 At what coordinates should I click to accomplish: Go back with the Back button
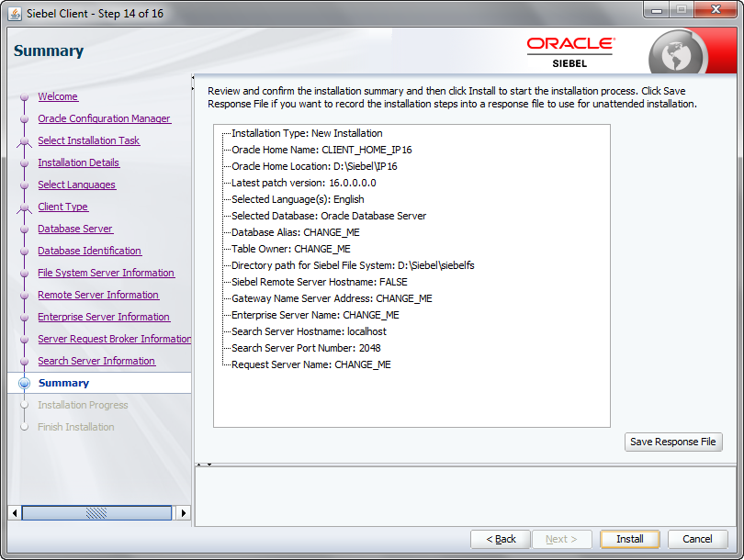click(500, 539)
